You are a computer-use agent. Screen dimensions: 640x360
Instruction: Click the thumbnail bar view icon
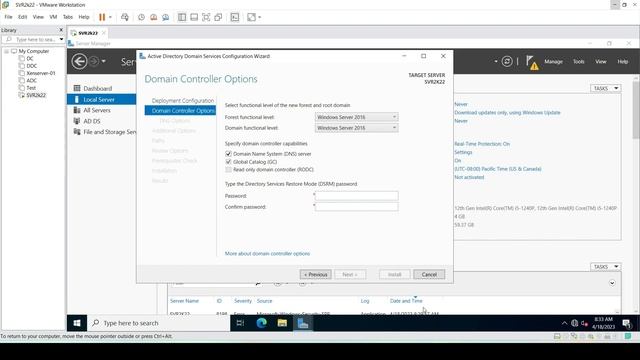click(x=194, y=17)
